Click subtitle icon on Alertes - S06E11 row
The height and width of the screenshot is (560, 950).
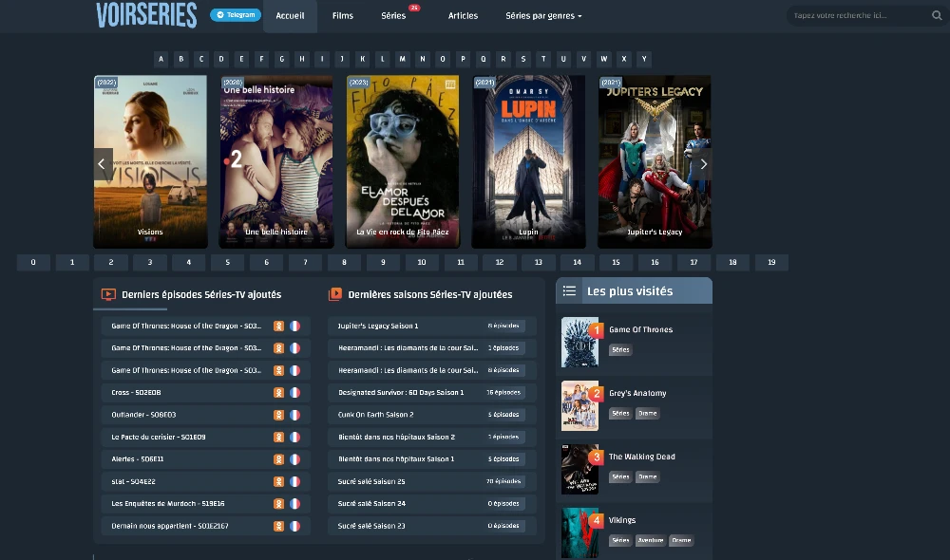278,458
